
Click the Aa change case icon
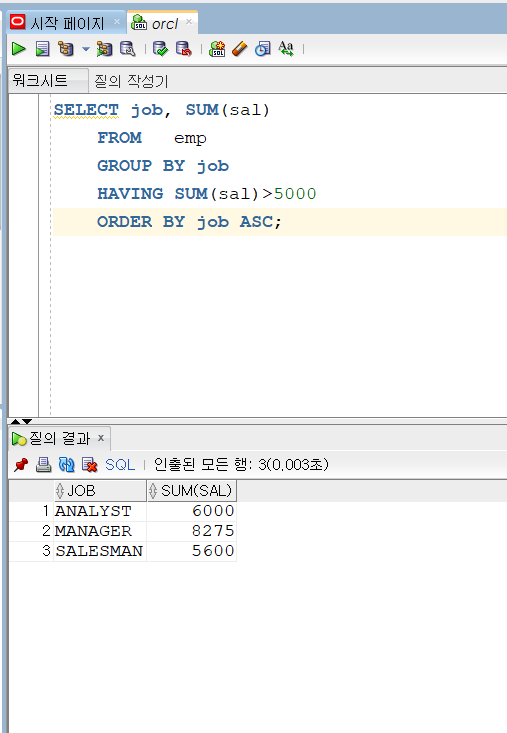pyautogui.click(x=286, y=49)
